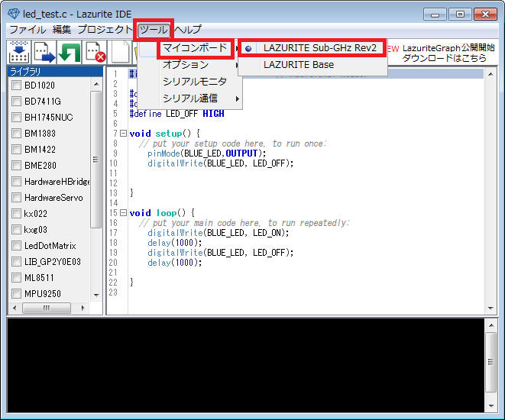Click library list scroll up arrow
Image resolution: width=505 pixels, height=420 pixels.
(96, 84)
